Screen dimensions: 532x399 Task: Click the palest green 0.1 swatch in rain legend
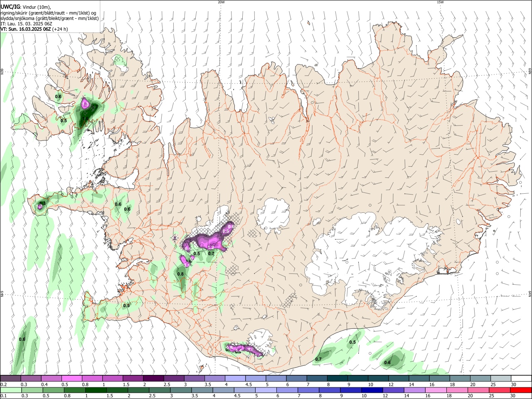[11, 390]
